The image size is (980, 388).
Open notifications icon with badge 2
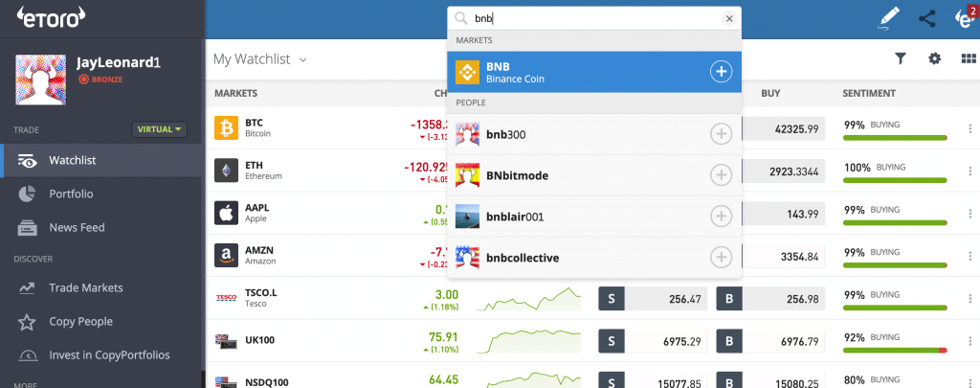(967, 17)
